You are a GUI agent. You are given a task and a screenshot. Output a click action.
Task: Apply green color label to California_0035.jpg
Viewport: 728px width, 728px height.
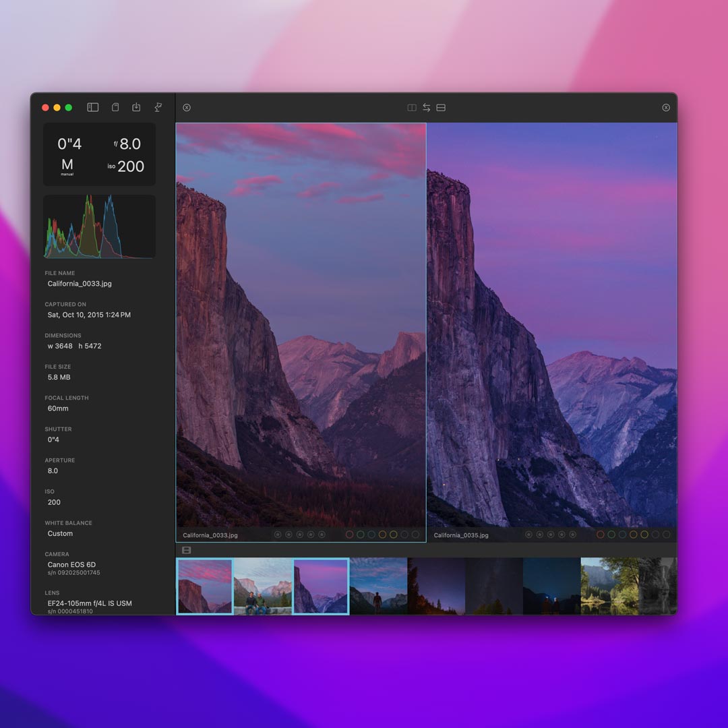coord(611,535)
